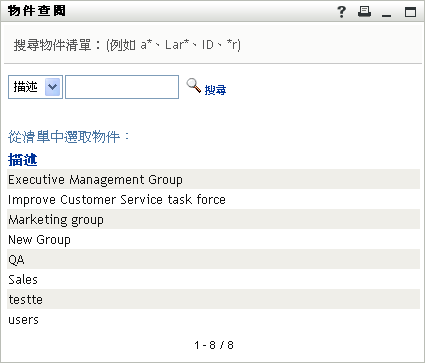425x363 pixels.
Task: Click the 物件查閱 title bar text
Action: 37,11
